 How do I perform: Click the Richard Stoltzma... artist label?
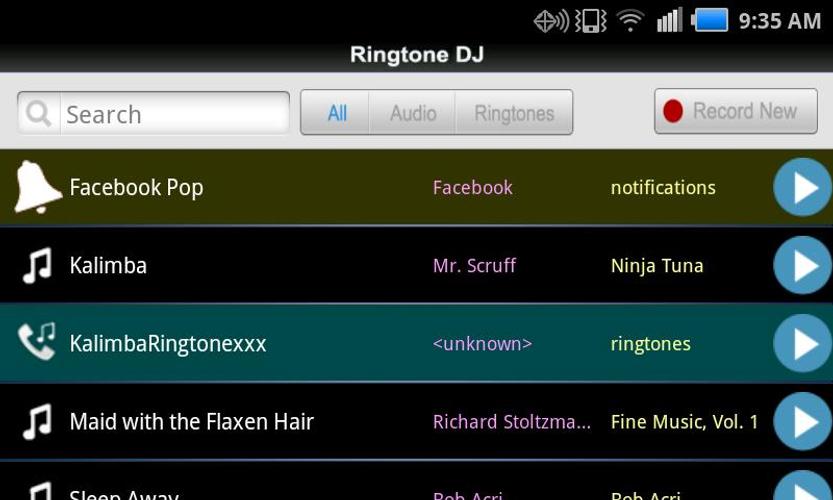coord(512,422)
